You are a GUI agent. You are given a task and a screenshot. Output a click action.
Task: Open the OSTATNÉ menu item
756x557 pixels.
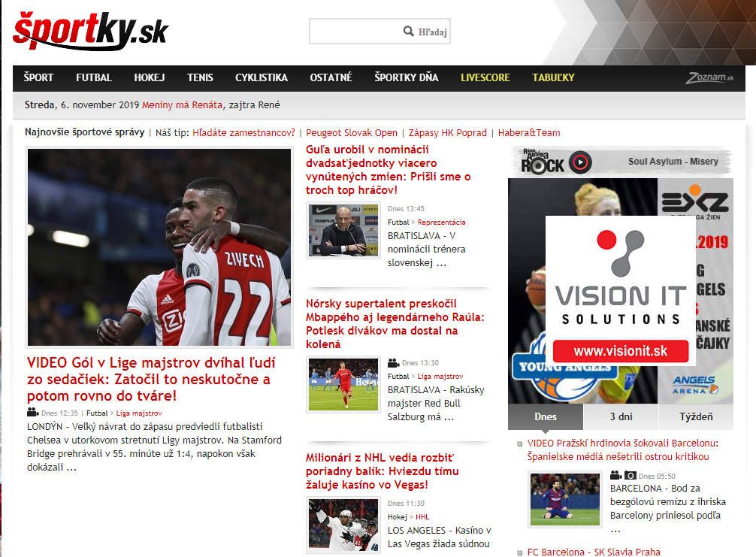click(x=331, y=77)
